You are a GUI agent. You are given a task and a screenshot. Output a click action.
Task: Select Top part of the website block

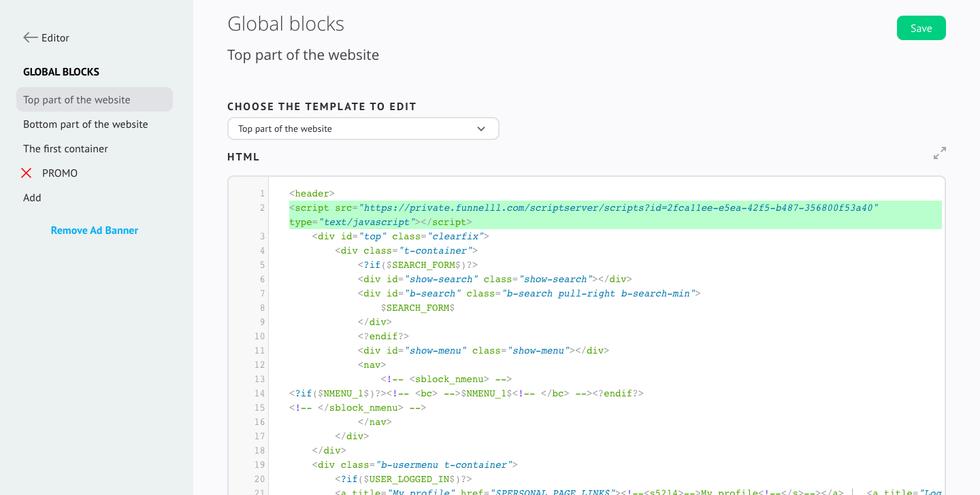point(95,99)
